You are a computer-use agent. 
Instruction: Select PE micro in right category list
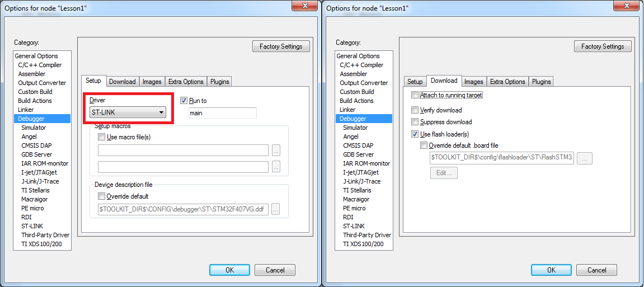354,208
